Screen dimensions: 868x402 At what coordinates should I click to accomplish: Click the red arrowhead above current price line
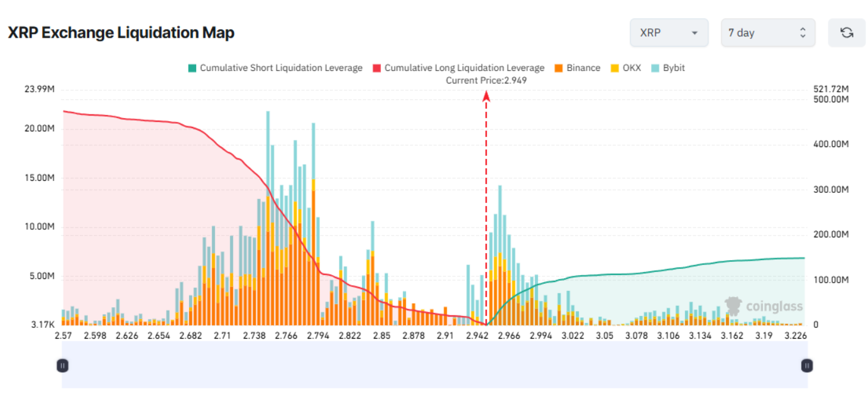pyautogui.click(x=486, y=95)
